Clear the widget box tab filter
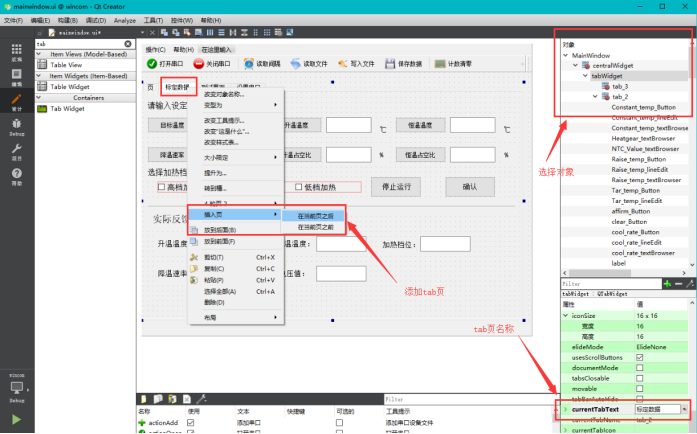697x434 pixels. pos(128,44)
